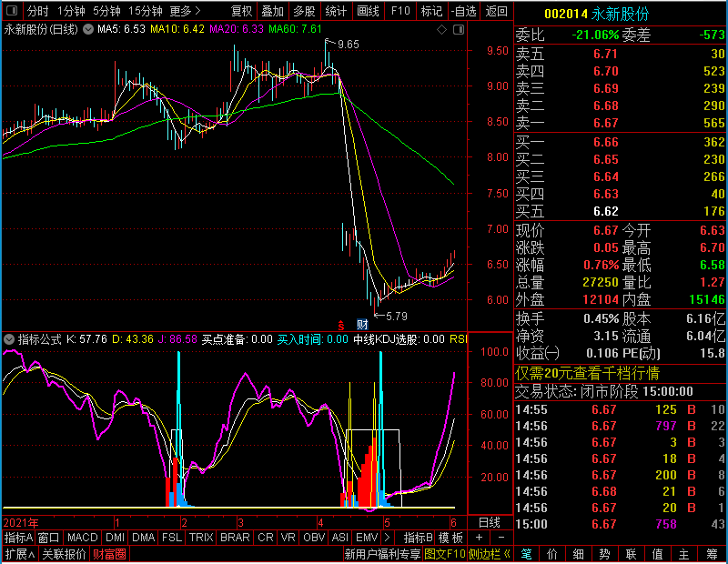This screenshot has width=728, height=564.
Task: Select the 主 main-force tab
Action: [x=684, y=554]
